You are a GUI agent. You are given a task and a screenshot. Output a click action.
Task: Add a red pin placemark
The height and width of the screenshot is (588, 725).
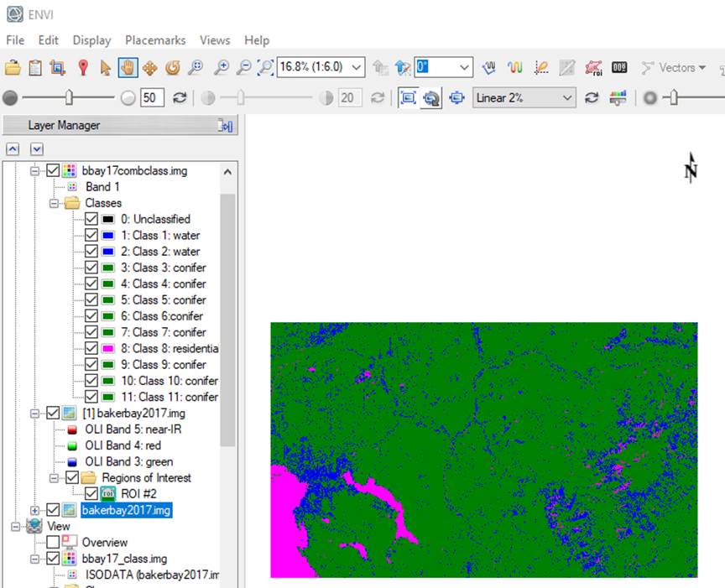tap(83, 67)
